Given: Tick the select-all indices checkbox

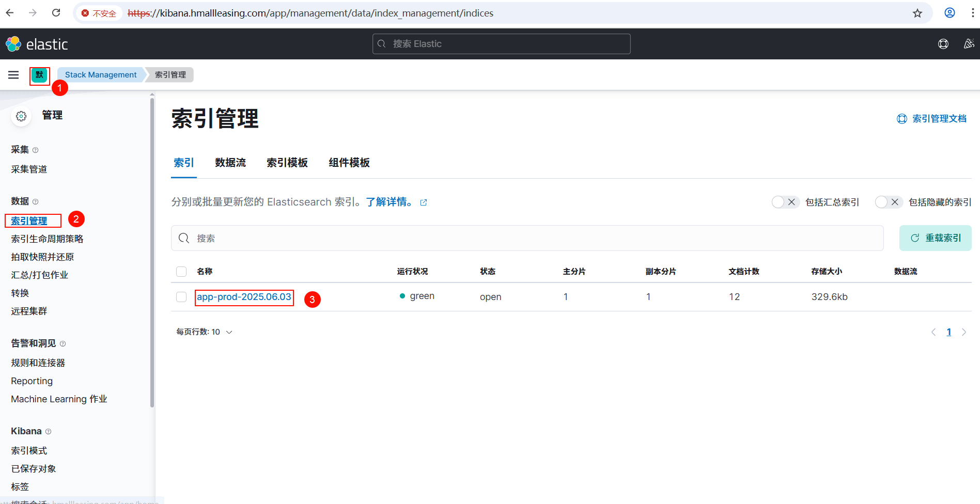Looking at the screenshot, I should 181,272.
